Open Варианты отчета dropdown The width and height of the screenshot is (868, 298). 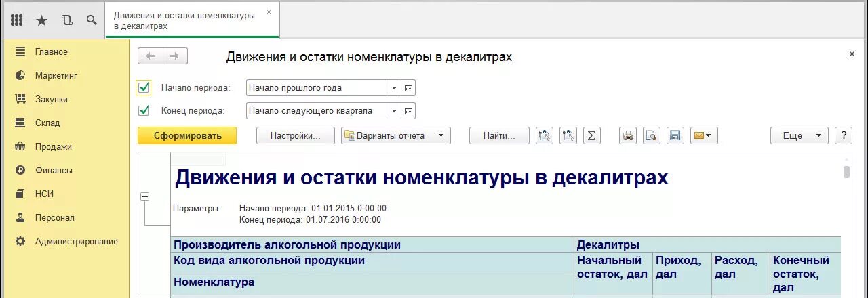coord(396,135)
